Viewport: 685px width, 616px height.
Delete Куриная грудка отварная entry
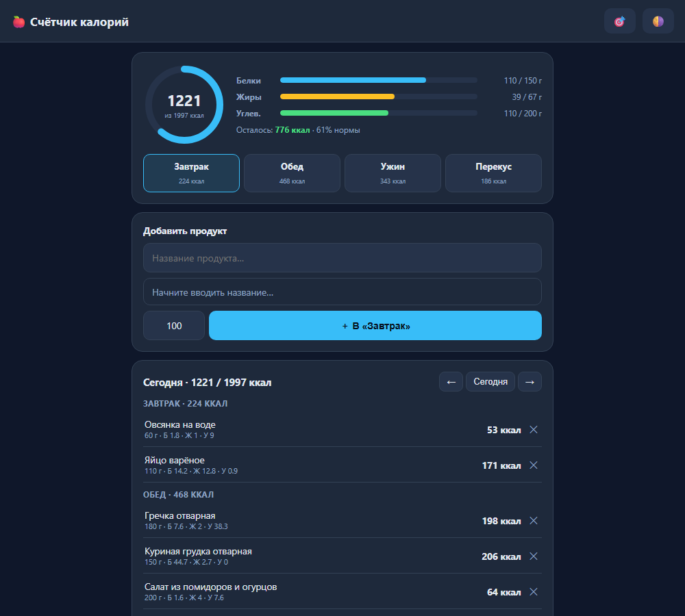point(534,556)
